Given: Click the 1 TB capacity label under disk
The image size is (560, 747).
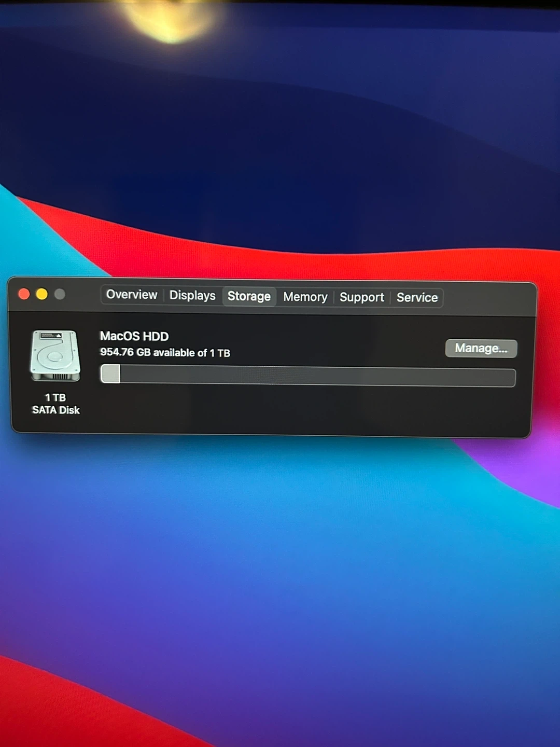Looking at the screenshot, I should (x=55, y=397).
